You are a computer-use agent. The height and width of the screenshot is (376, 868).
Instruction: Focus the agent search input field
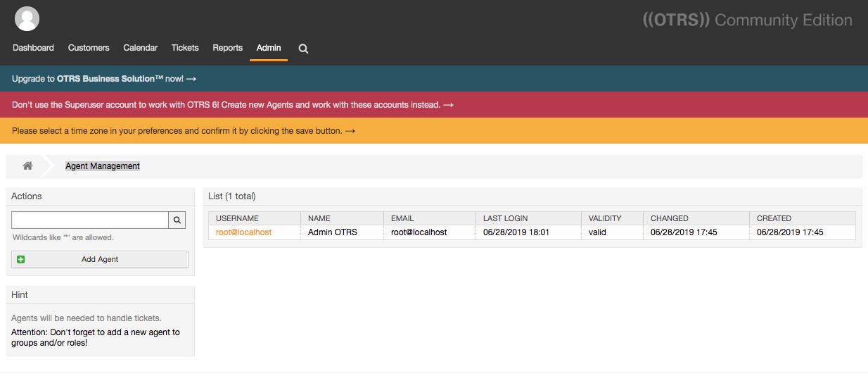(x=90, y=220)
